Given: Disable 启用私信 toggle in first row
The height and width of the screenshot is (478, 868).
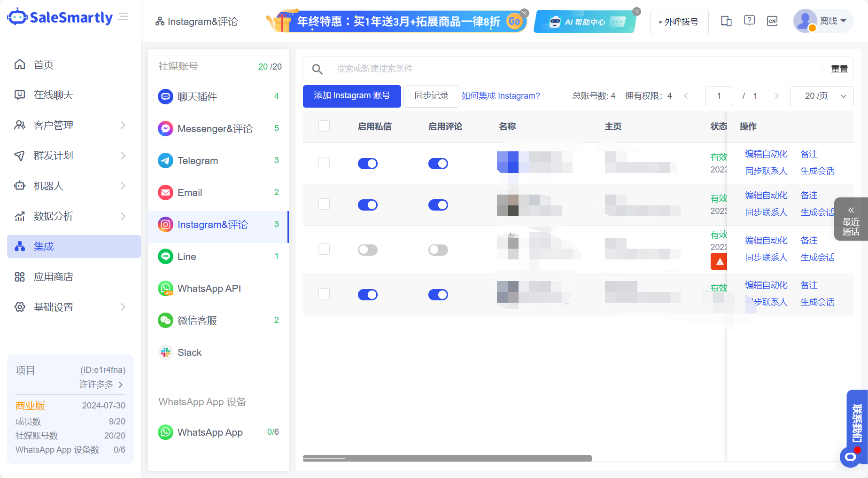Looking at the screenshot, I should click(x=368, y=164).
